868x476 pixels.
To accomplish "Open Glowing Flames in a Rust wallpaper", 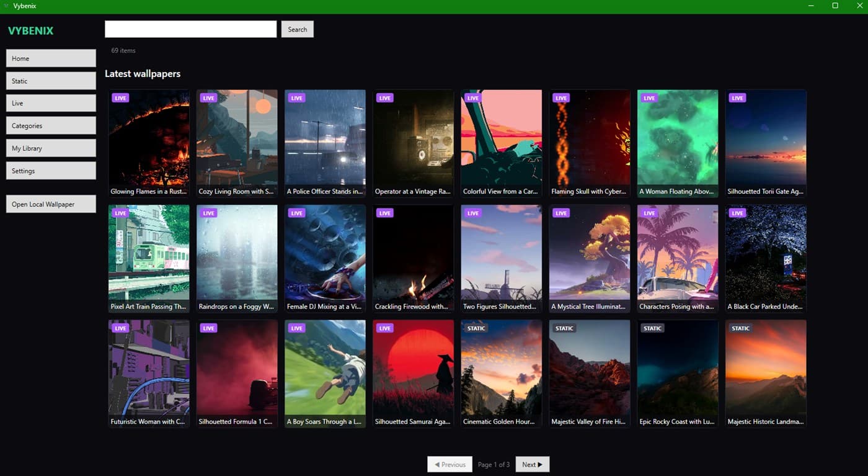I will tap(149, 144).
